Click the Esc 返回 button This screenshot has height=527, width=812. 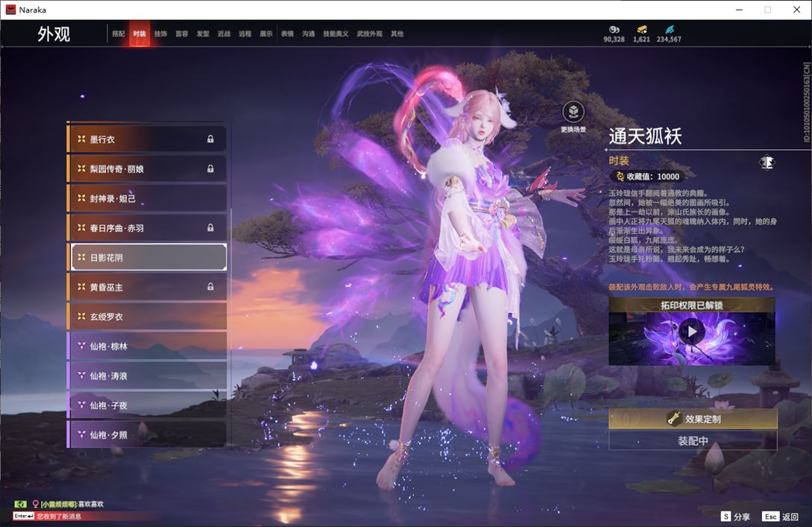[781, 517]
